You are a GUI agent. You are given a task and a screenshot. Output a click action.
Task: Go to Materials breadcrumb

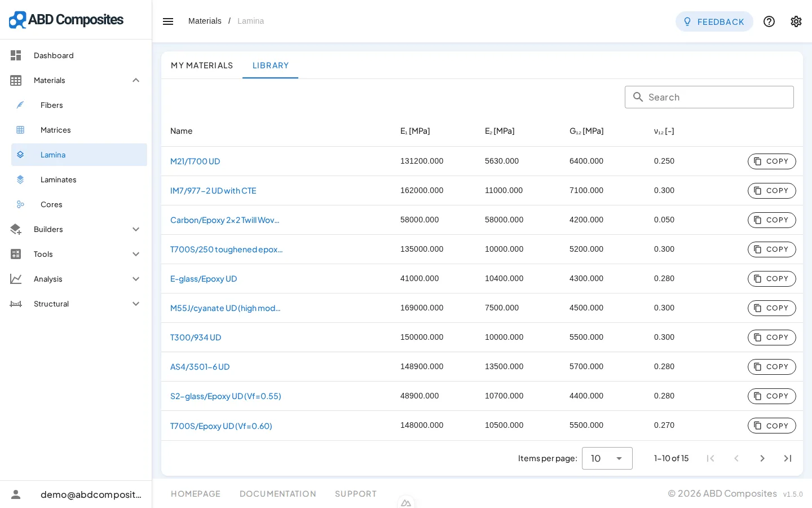pyautogui.click(x=205, y=21)
